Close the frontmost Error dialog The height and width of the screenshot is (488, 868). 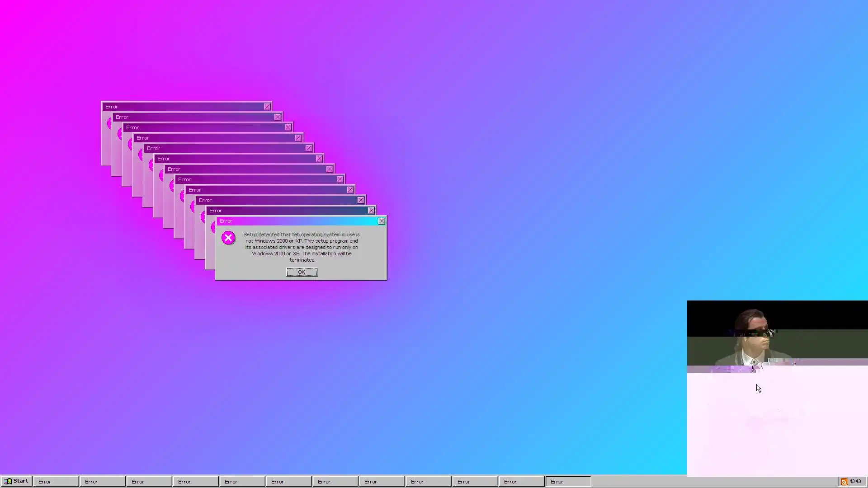coord(382,221)
